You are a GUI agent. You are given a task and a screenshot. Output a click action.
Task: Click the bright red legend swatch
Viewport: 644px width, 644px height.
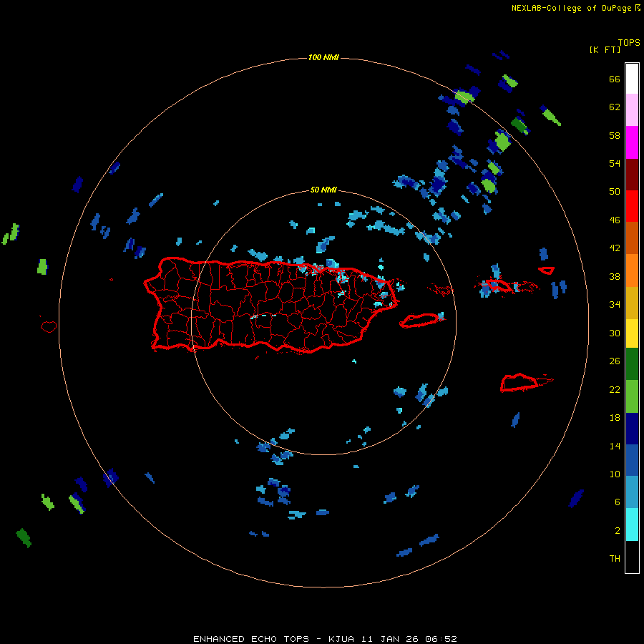632,206
